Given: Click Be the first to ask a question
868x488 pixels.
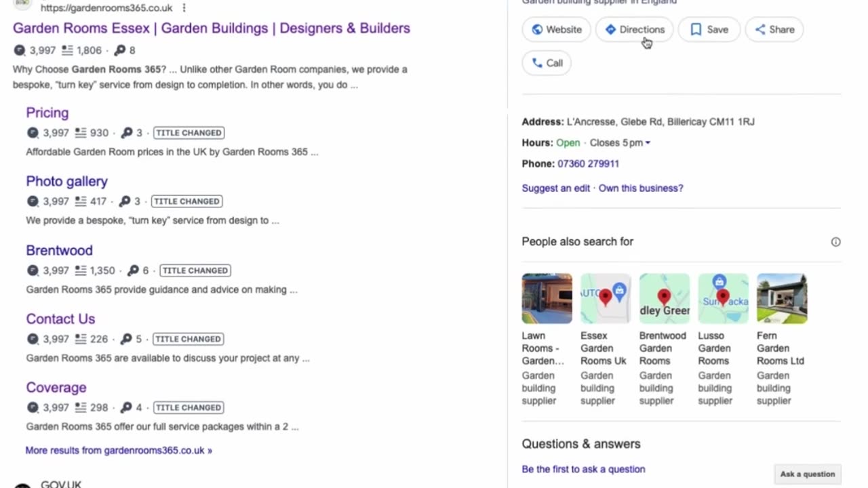Looking at the screenshot, I should [x=583, y=469].
